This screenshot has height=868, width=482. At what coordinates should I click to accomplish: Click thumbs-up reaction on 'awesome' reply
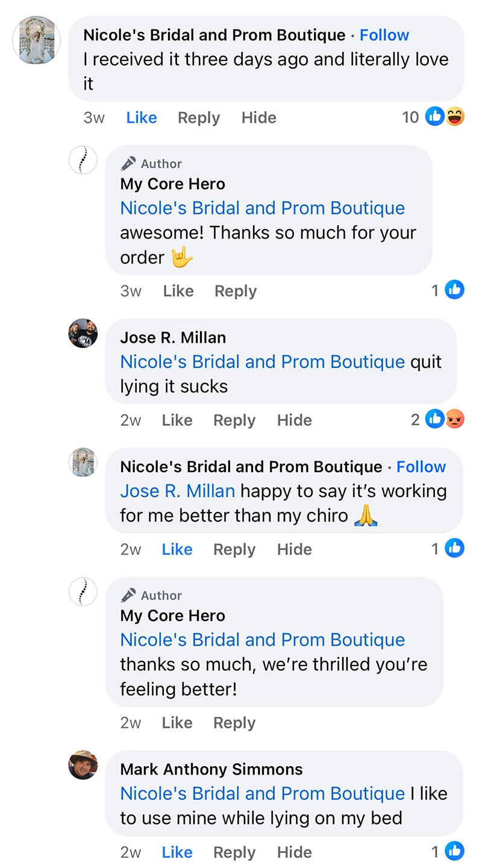point(455,290)
